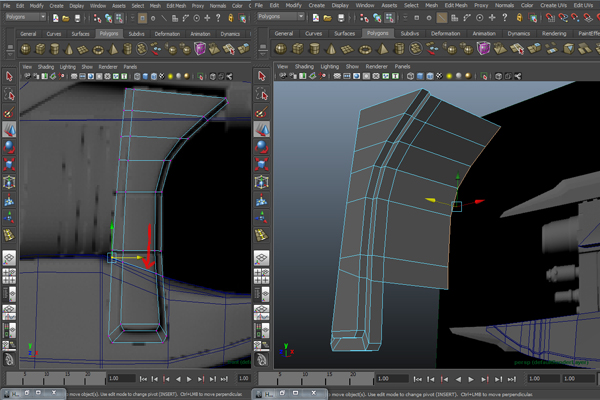Select the Rotate tool in left window toolbox

click(9, 147)
